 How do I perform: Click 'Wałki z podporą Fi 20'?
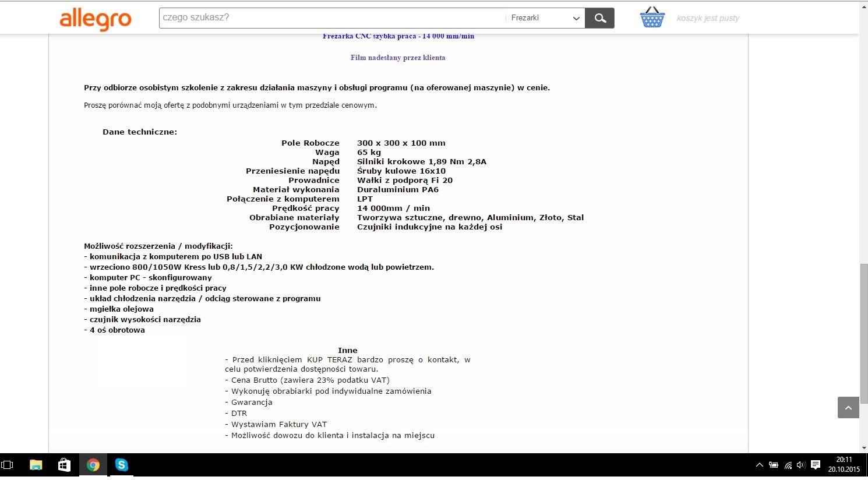[x=405, y=181]
